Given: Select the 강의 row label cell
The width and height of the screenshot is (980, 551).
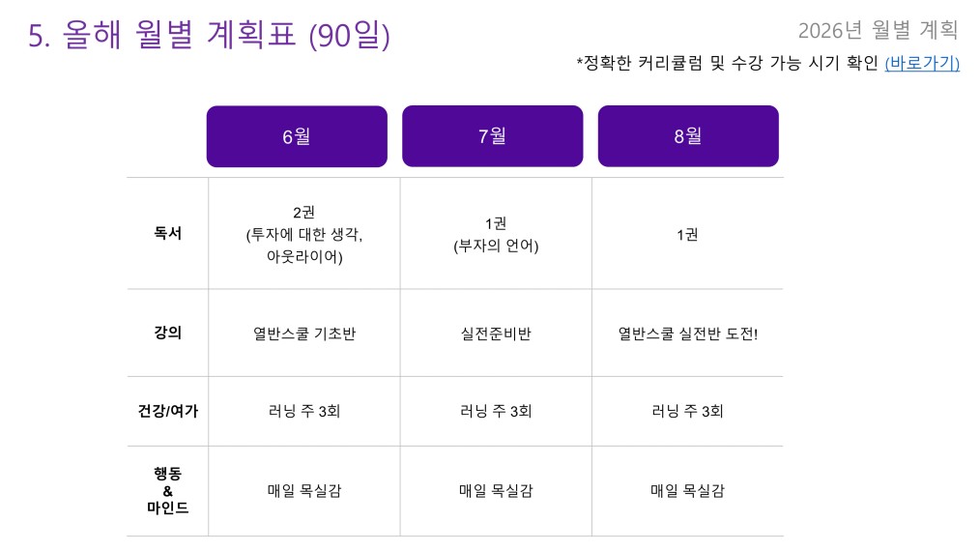Looking at the screenshot, I should tap(167, 333).
